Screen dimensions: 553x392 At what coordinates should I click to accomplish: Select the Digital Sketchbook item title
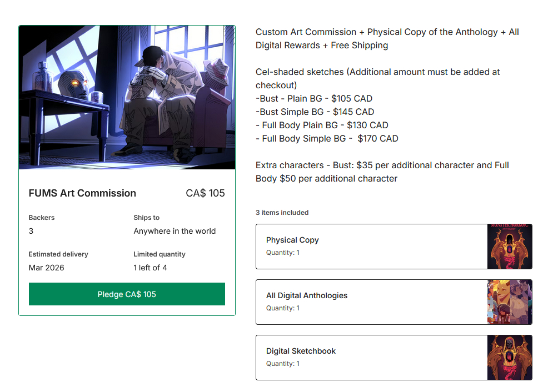click(301, 351)
